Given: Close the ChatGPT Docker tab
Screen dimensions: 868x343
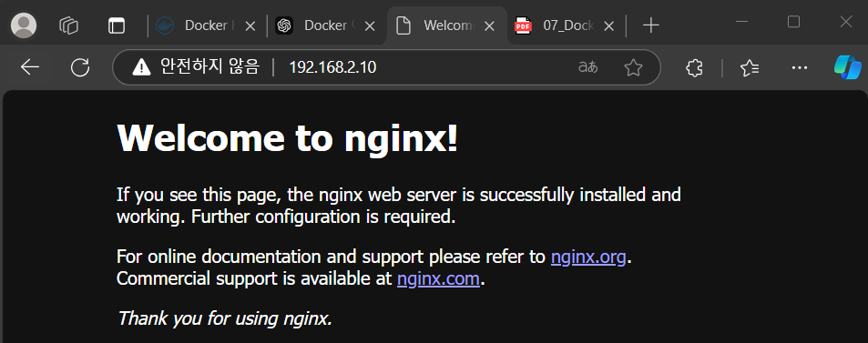Looking at the screenshot, I should (x=370, y=26).
